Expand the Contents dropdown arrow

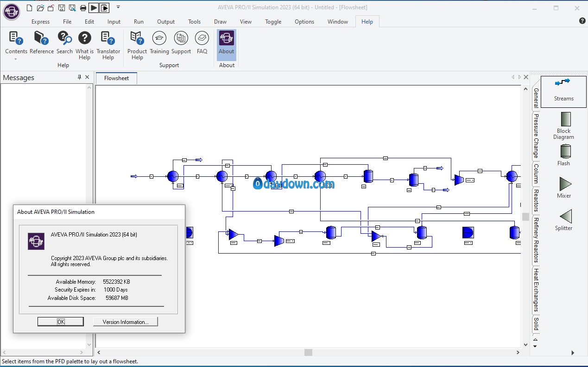(x=16, y=59)
